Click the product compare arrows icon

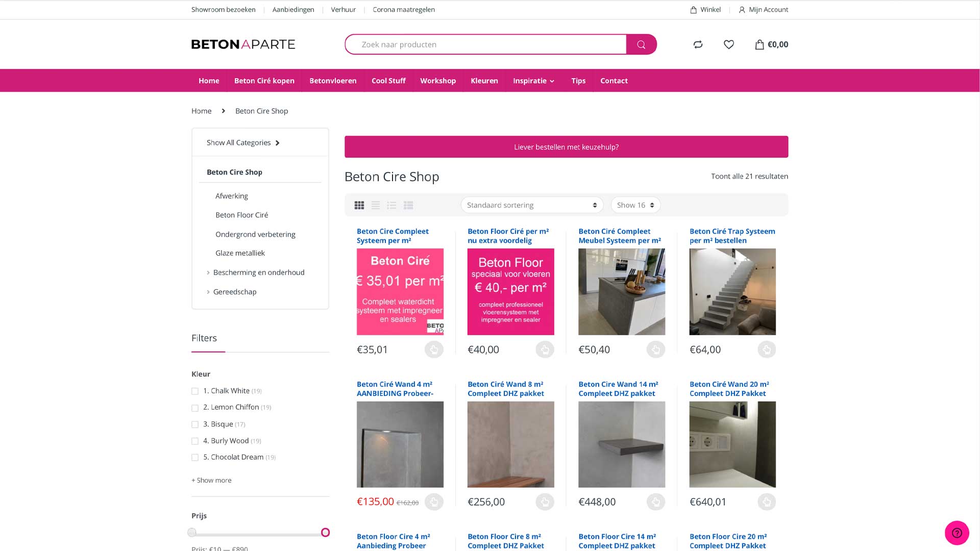pyautogui.click(x=698, y=44)
